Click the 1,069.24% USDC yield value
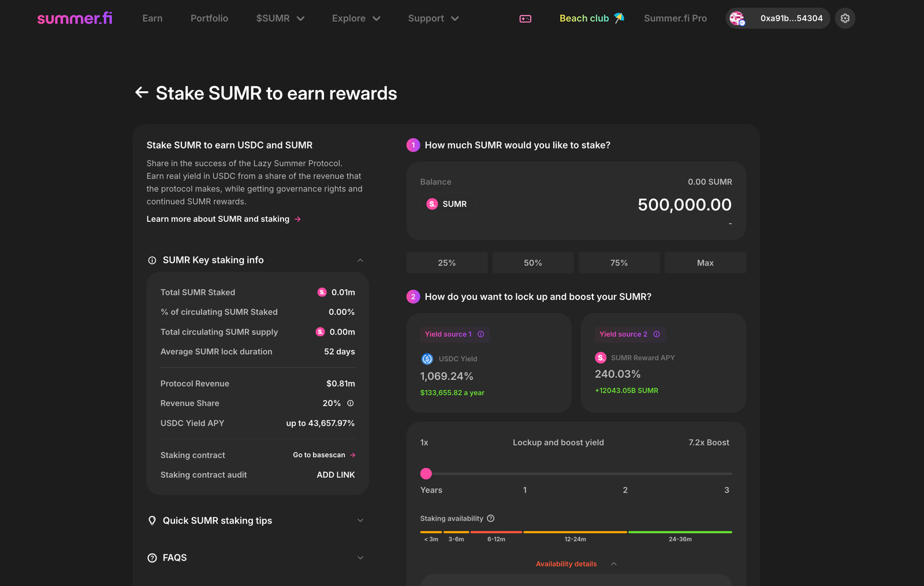 point(447,376)
